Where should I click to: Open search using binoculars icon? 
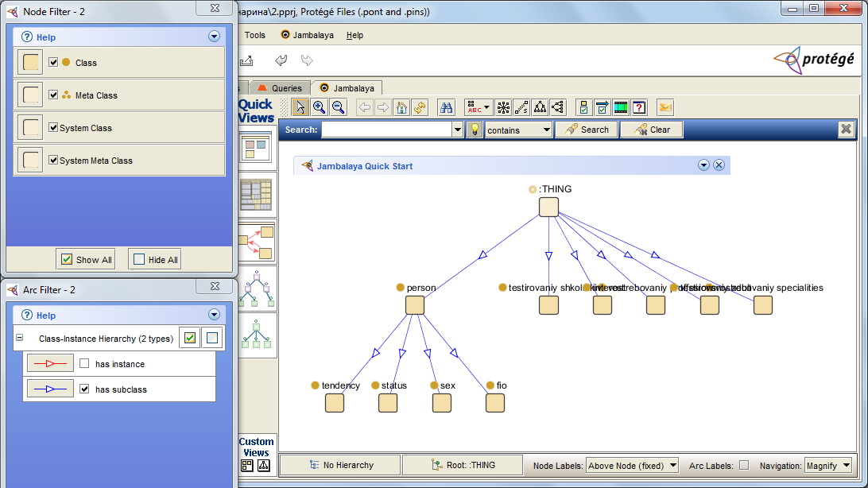[x=446, y=107]
